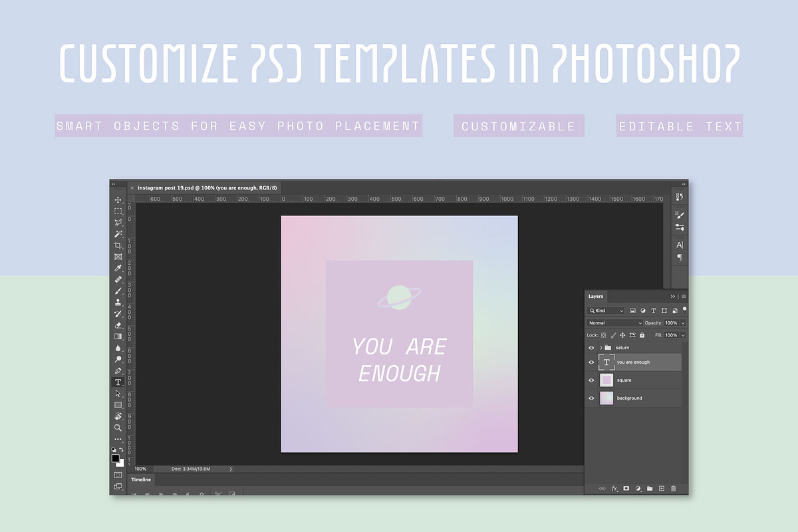Select the Rotate View hand tool
This screenshot has height=532, width=798.
pyautogui.click(x=118, y=416)
